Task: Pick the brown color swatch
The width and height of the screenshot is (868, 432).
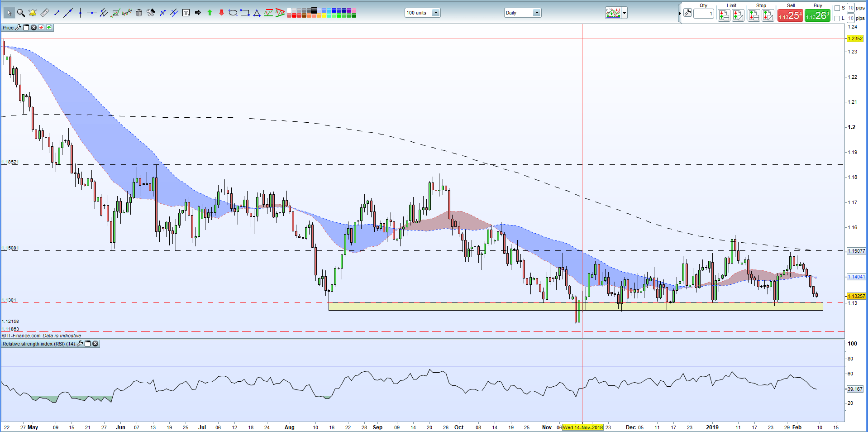Action: (304, 15)
